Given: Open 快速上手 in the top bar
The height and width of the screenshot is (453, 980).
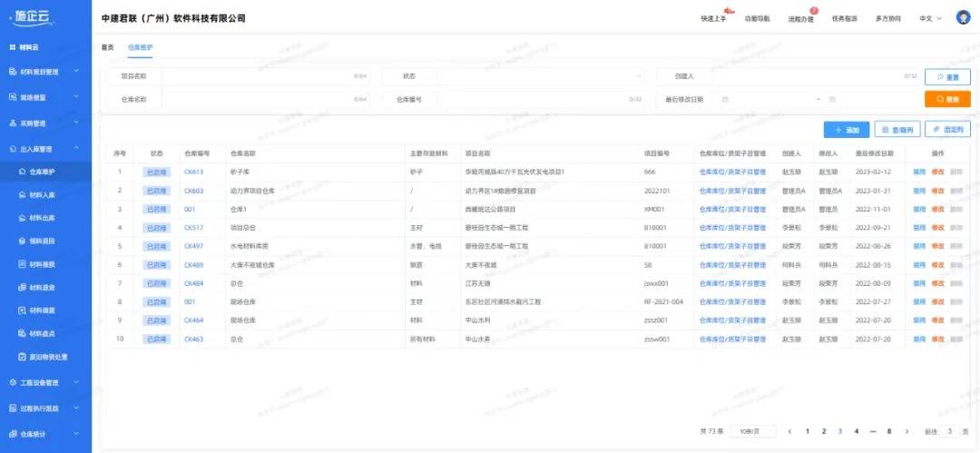Looking at the screenshot, I should click(x=713, y=19).
